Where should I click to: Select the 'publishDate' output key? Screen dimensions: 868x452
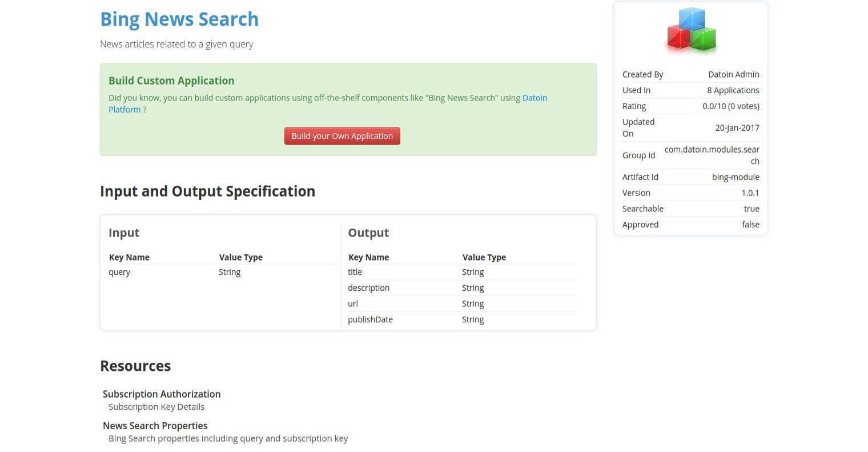370,319
